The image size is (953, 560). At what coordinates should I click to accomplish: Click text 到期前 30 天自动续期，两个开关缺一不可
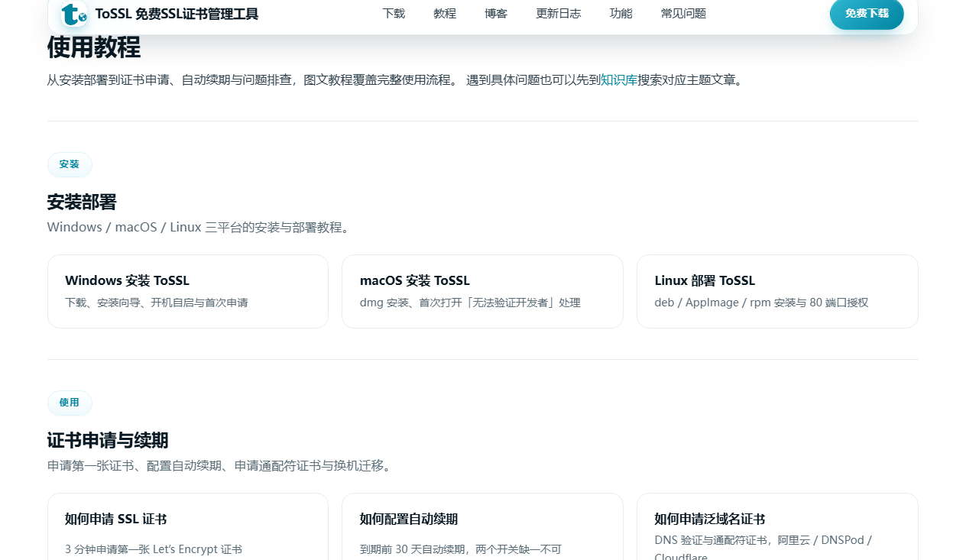coord(461,549)
